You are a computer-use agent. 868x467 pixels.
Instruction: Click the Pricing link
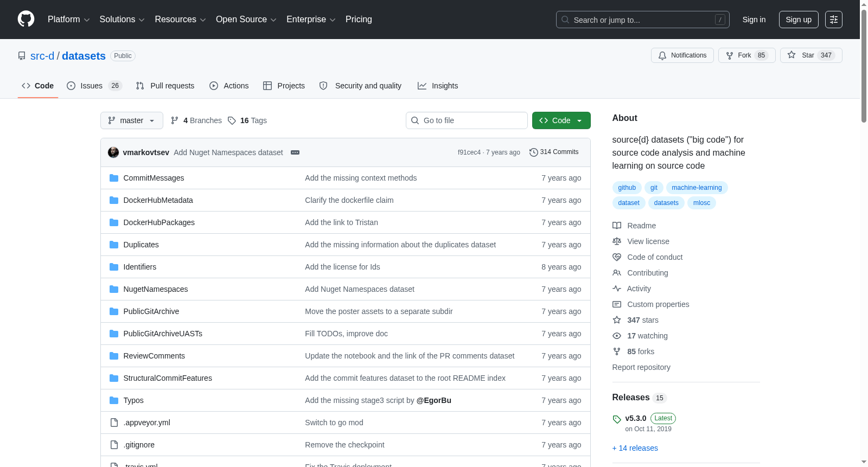[359, 20]
